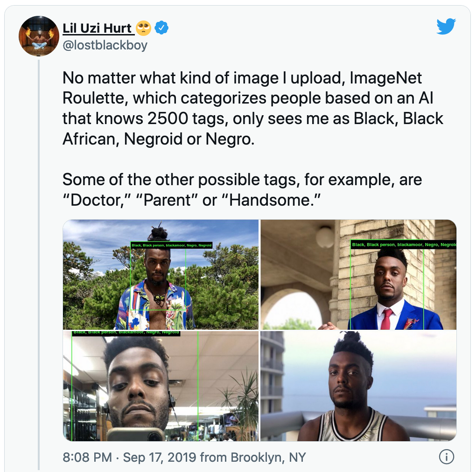This screenshot has width=476, height=472.
Task: Click the vertical thread line under the avatar
Action: [39, 264]
